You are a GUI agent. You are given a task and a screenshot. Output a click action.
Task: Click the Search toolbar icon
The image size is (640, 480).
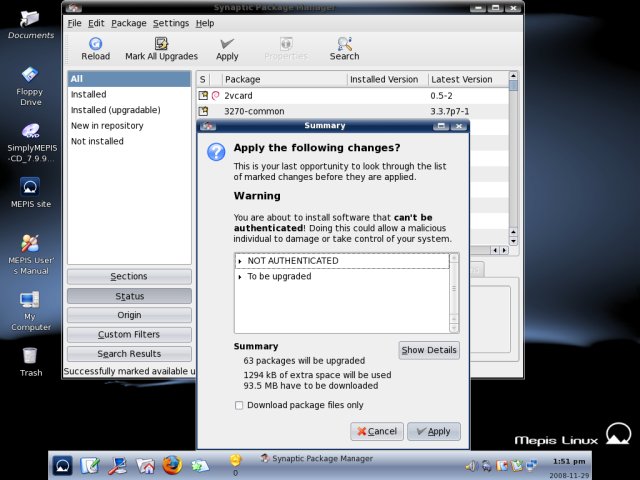pyautogui.click(x=344, y=44)
